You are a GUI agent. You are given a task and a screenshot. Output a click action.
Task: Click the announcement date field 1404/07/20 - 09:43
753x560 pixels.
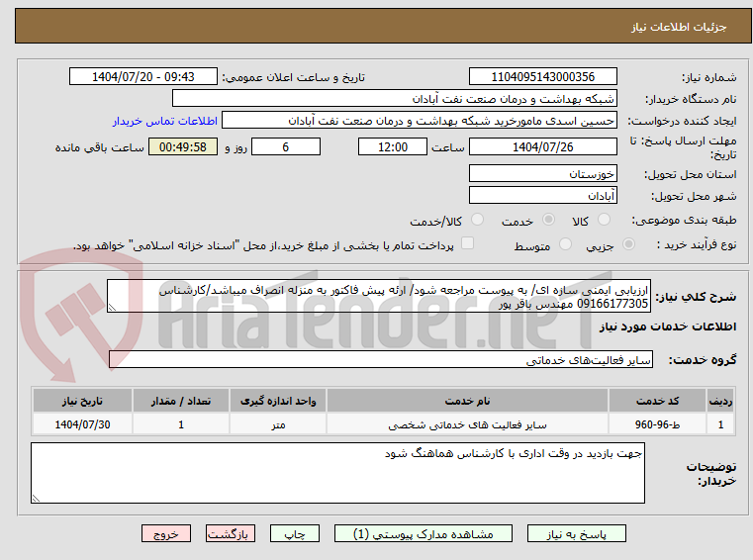point(143,76)
